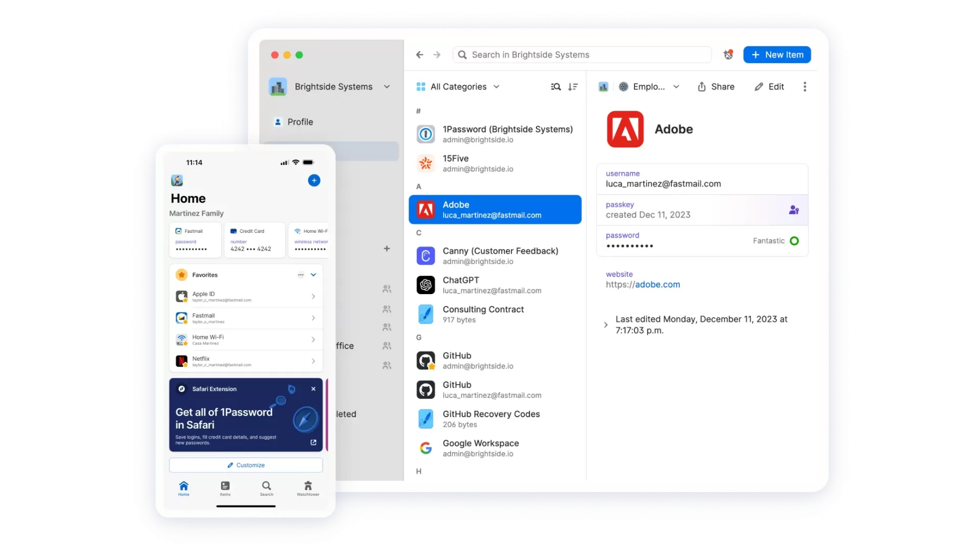The image size is (980, 551).
Task: Expand the Last edited history chevron
Action: [606, 325]
